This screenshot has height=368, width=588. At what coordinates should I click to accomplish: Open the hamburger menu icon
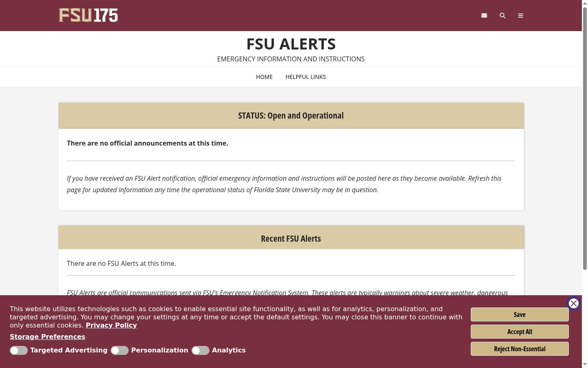point(521,16)
